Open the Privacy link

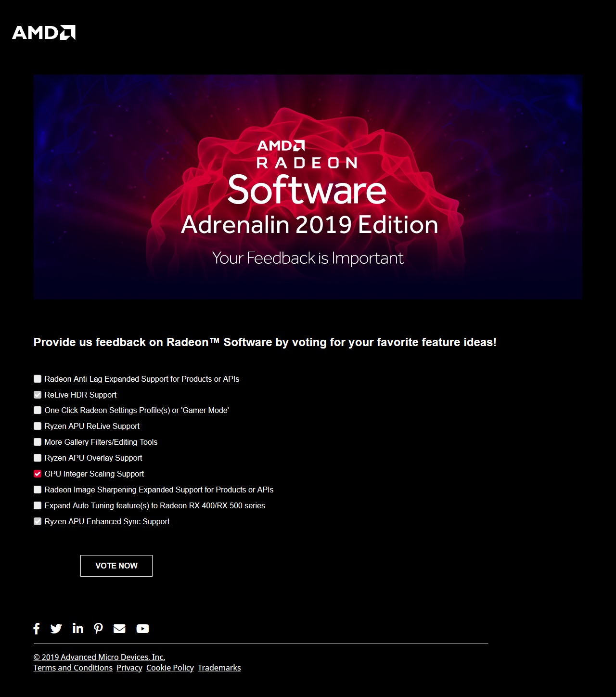129,668
